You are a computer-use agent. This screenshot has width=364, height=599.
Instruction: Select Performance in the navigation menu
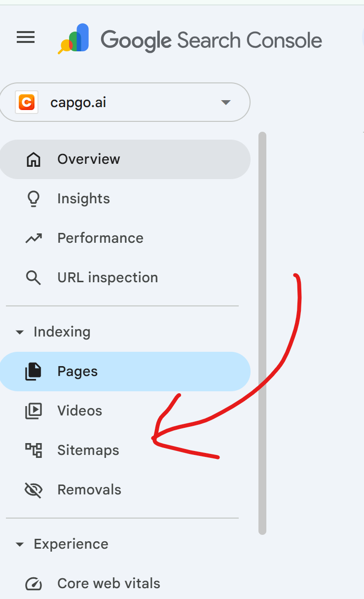[x=100, y=238]
